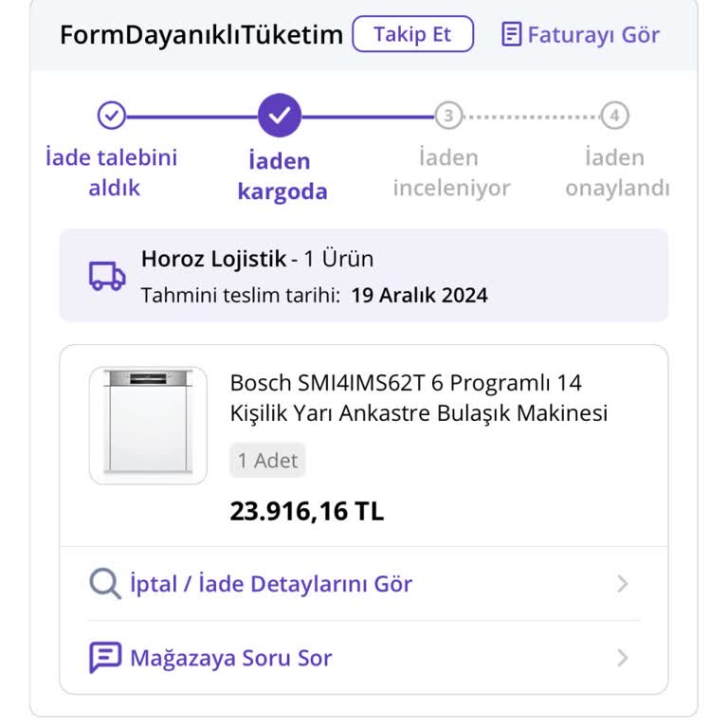Click the "İade talebini aldık" step label

coord(112,173)
